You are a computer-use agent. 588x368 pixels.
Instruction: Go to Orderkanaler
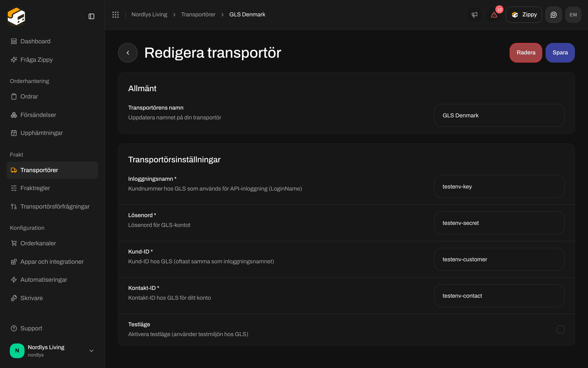tap(52, 243)
